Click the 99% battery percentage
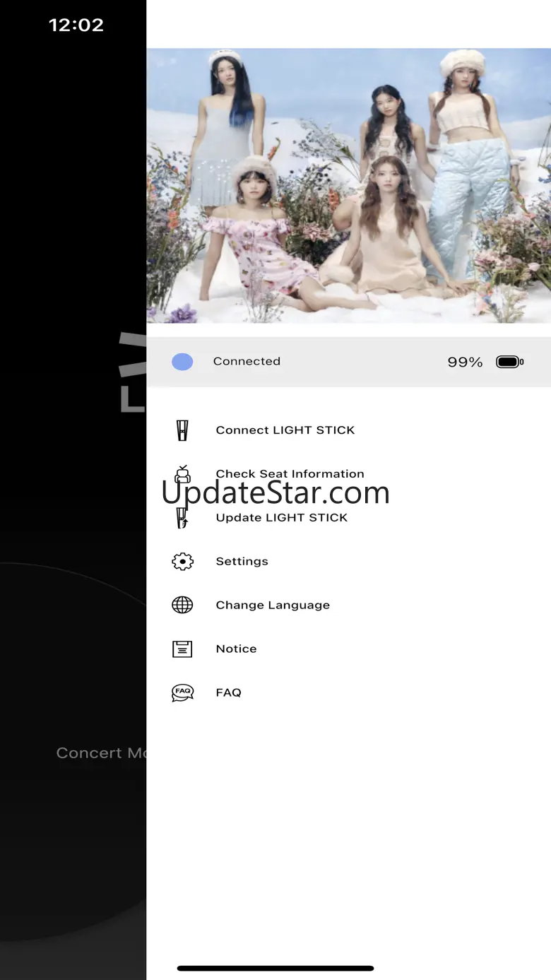Viewport: 551px width, 980px height. pyautogui.click(x=465, y=362)
